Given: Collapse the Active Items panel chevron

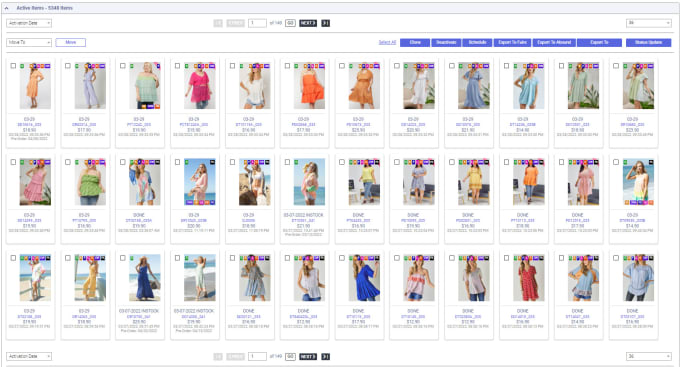Looking at the screenshot, I should [7, 8].
